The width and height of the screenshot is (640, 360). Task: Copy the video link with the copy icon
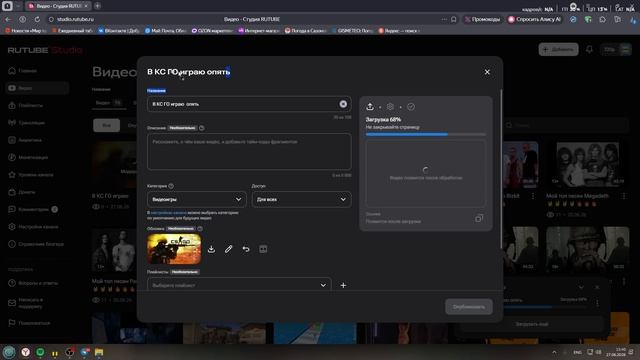click(x=479, y=218)
